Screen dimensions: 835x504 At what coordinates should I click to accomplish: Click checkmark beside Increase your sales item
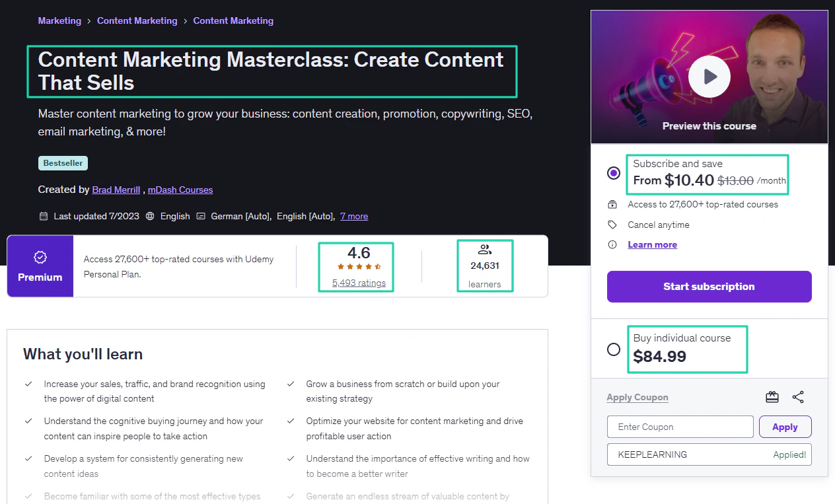28,384
